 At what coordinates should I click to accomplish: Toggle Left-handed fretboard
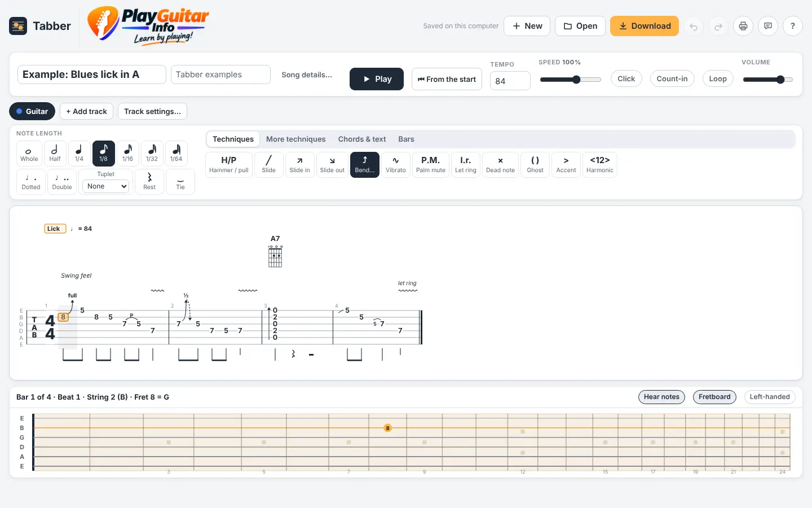[x=770, y=397]
